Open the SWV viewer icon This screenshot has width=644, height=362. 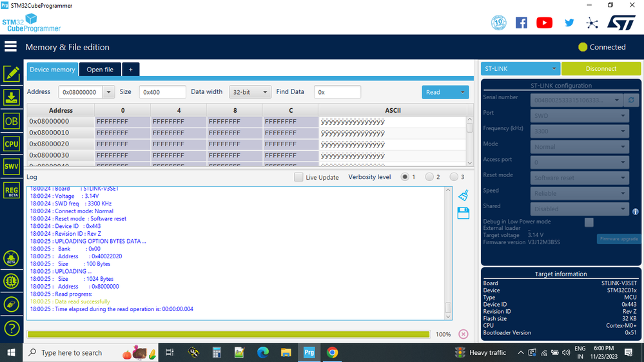[12, 167]
